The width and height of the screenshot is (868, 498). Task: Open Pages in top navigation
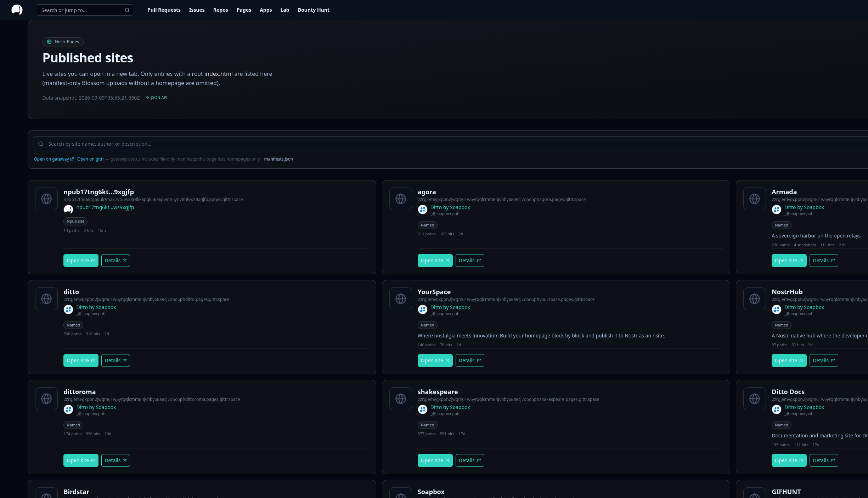click(244, 10)
